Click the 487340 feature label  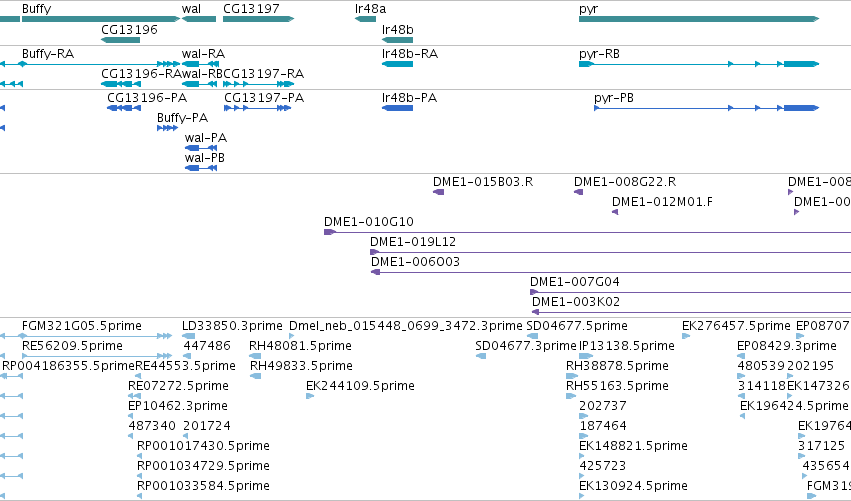[x=152, y=426]
